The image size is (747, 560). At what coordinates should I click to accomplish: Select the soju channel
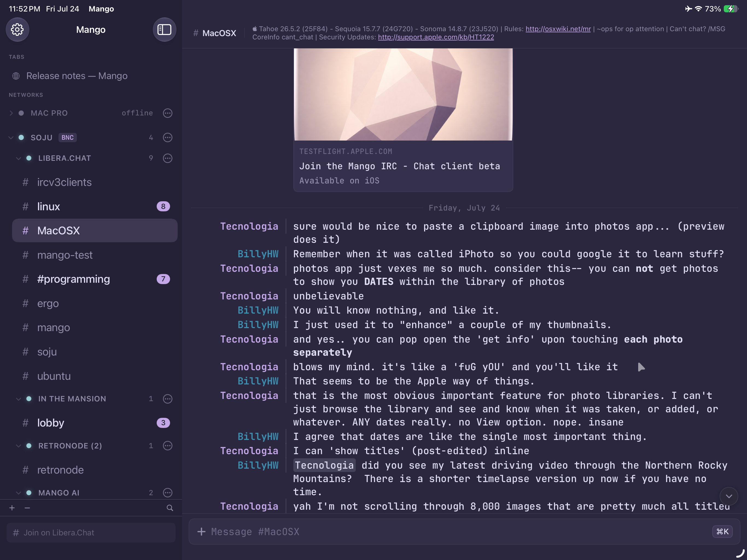[x=95, y=352]
